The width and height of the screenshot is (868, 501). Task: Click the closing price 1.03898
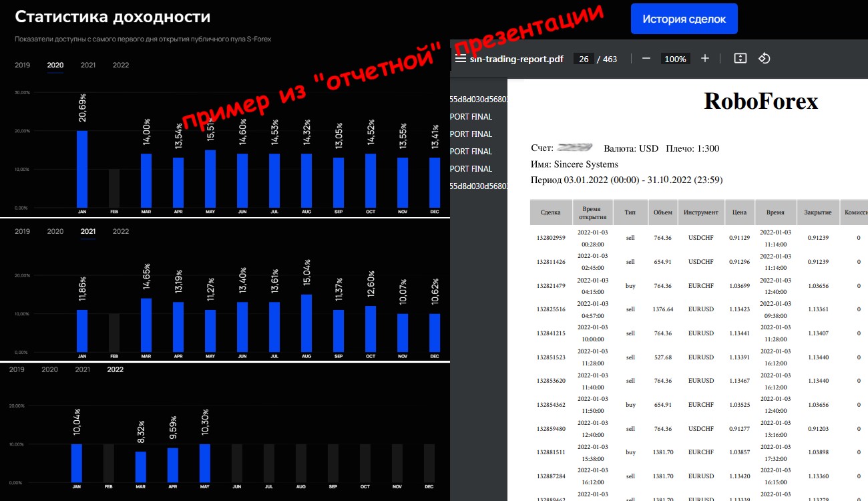[x=818, y=452]
